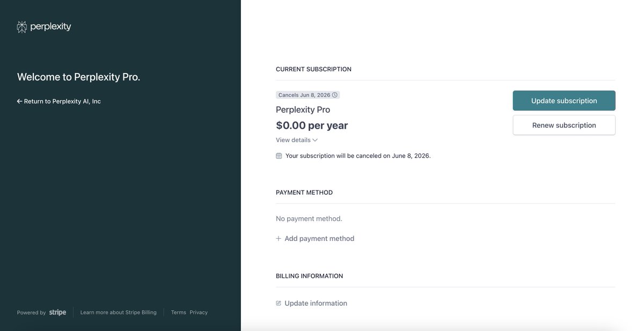Click the pencil edit icon for billing information
This screenshot has height=331, width=644.
point(279,304)
